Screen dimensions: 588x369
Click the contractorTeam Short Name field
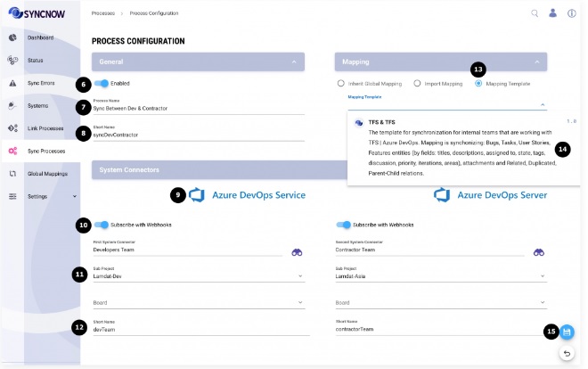(x=441, y=327)
